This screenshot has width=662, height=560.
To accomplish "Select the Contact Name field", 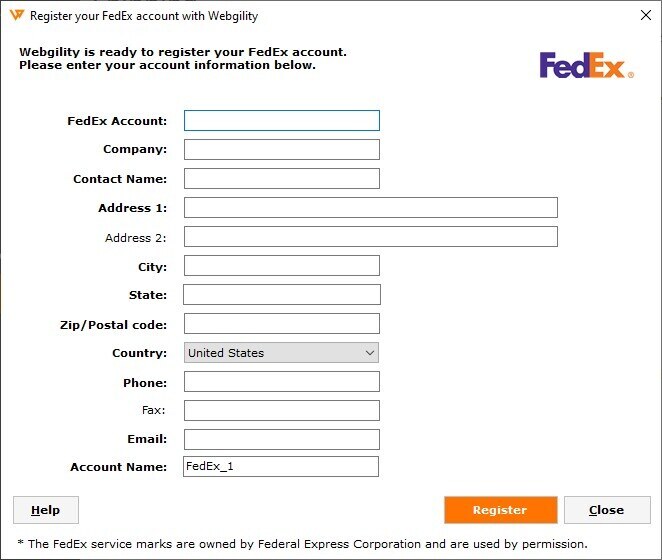I will tap(282, 179).
